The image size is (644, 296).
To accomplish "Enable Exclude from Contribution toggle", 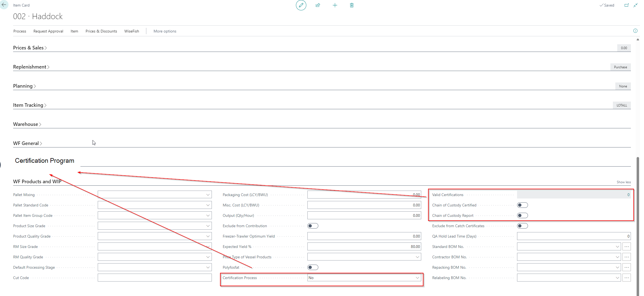I will 313,226.
